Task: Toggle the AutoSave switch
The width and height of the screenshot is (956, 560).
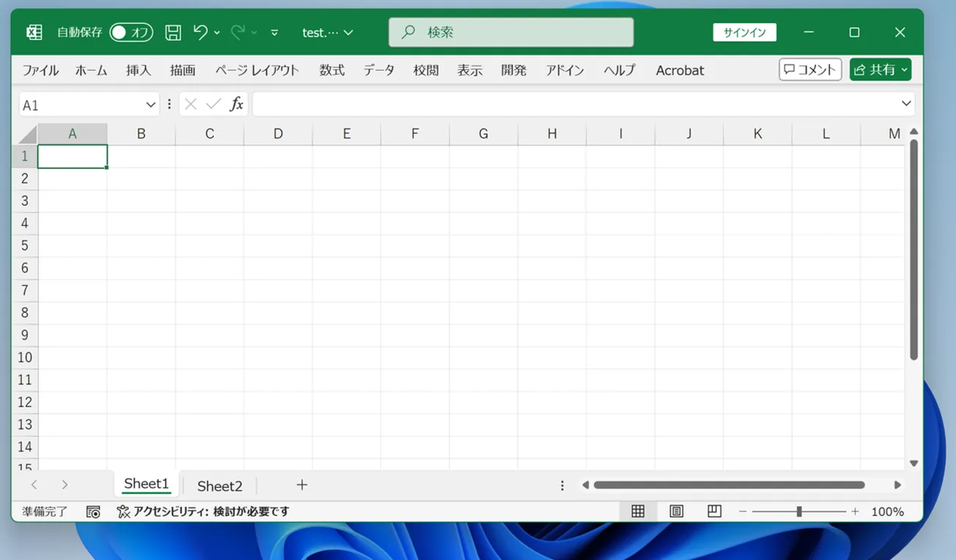Action: [x=130, y=32]
